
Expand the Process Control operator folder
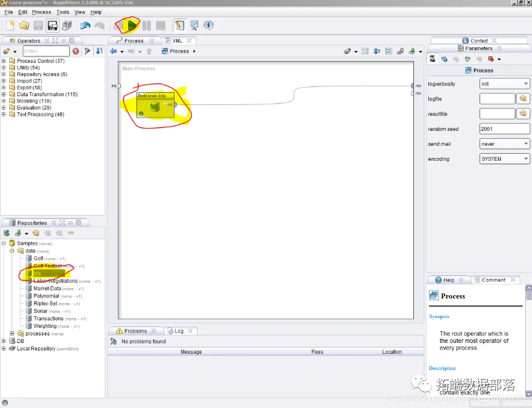3,61
